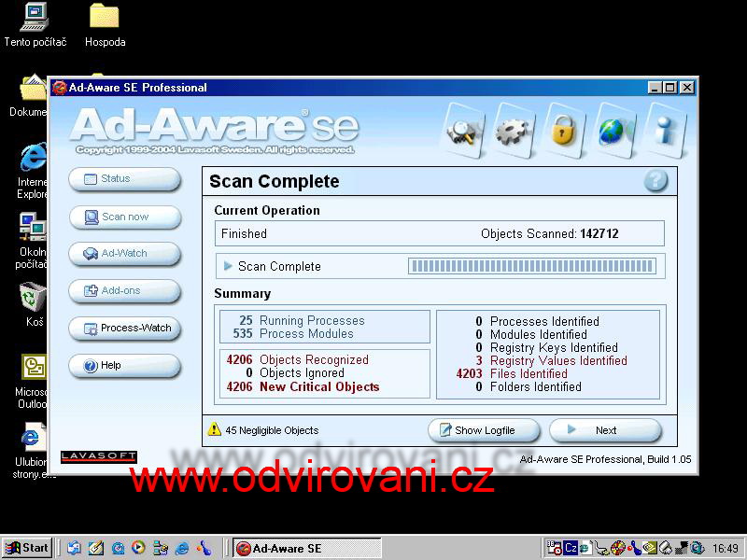Click the Ad-Aware SE taskbar button
Screen dimensions: 747x560
coord(308,549)
